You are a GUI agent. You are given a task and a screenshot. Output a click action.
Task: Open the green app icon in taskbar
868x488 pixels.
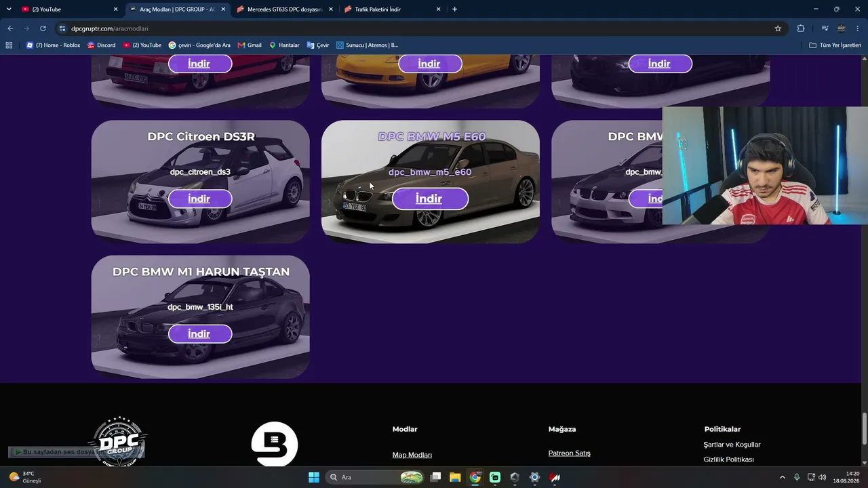coord(495,477)
